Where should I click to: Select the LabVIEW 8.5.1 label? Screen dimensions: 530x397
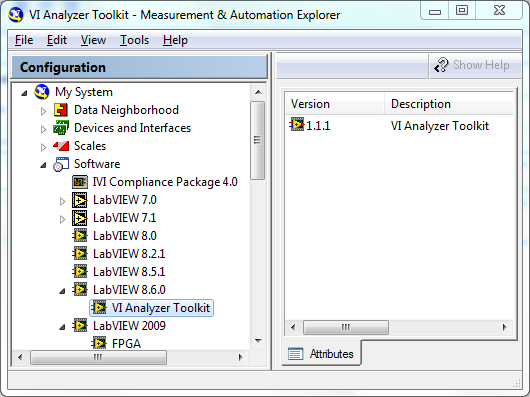(129, 272)
